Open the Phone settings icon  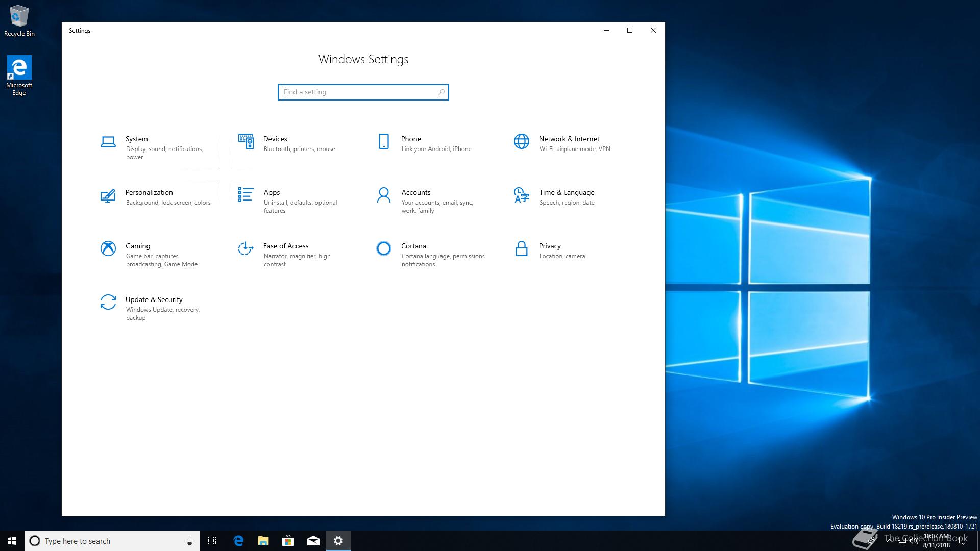[x=383, y=141]
